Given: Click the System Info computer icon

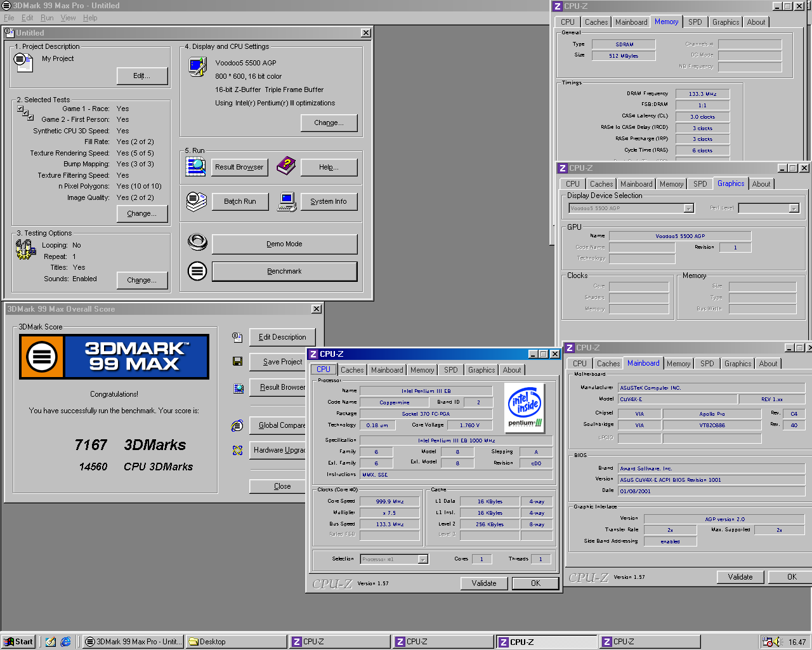Looking at the screenshot, I should tap(287, 202).
